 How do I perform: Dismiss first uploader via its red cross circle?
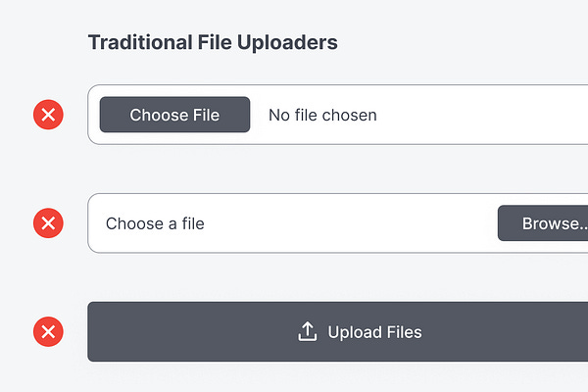coord(48,115)
